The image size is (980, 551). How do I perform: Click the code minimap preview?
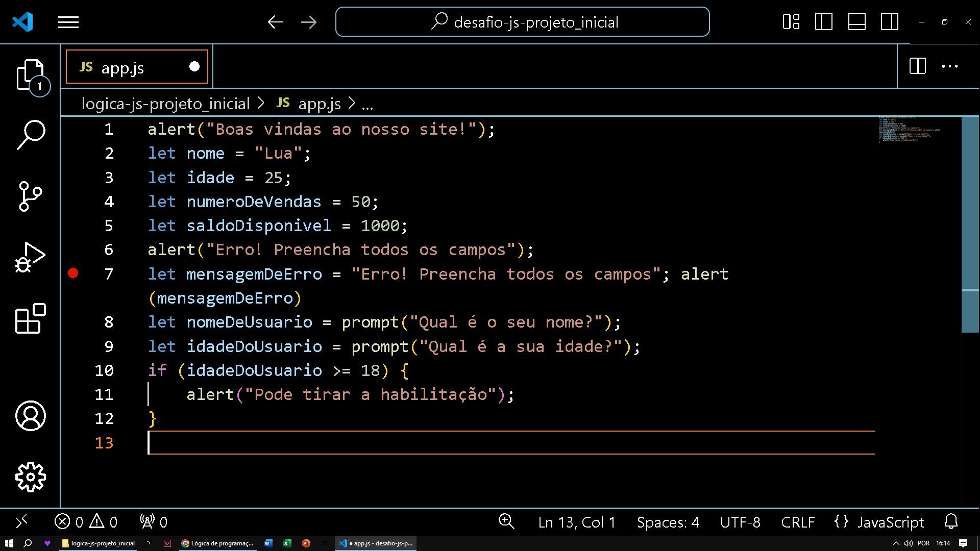click(x=910, y=129)
